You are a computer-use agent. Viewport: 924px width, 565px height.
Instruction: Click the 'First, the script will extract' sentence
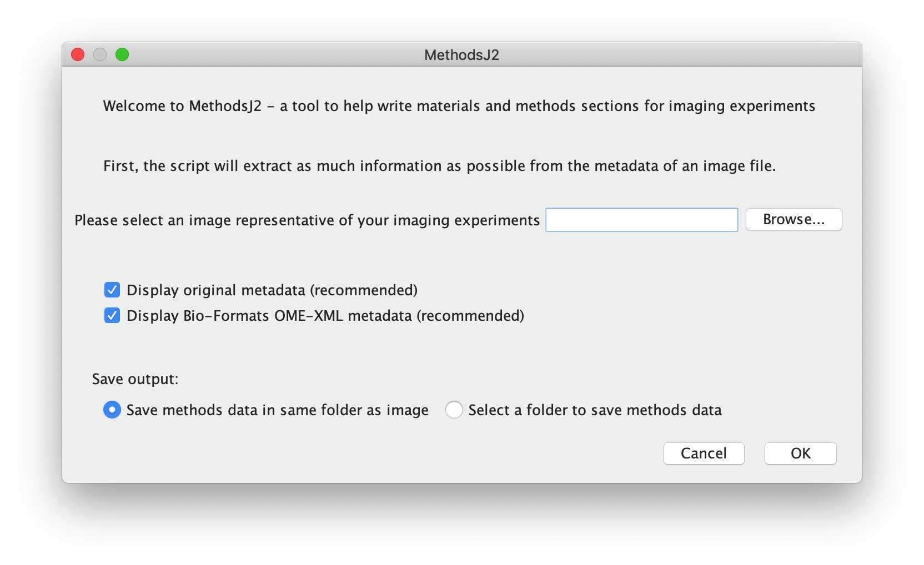439,166
